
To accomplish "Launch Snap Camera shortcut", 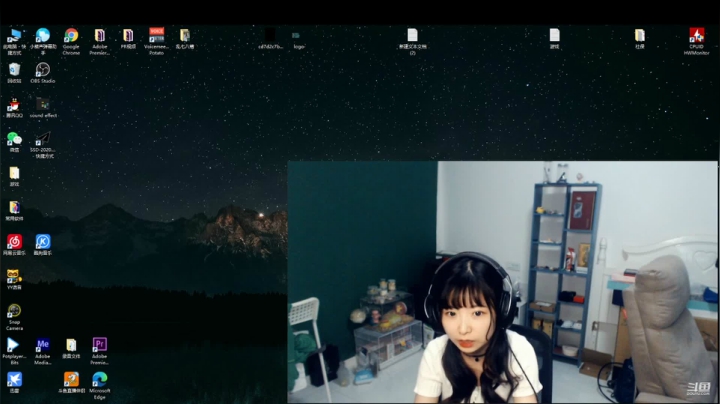I will pyautogui.click(x=14, y=311).
